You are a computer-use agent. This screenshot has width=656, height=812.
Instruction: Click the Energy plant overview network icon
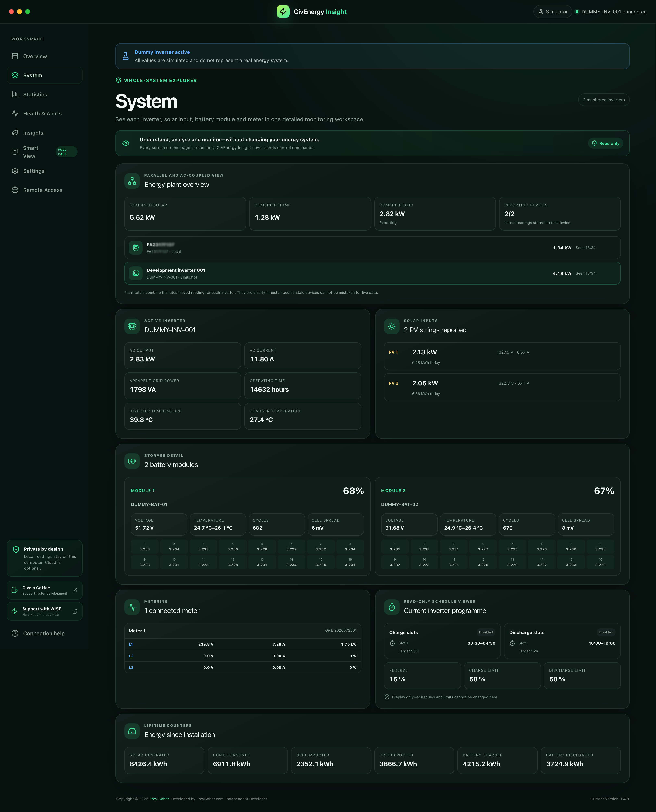point(132,181)
